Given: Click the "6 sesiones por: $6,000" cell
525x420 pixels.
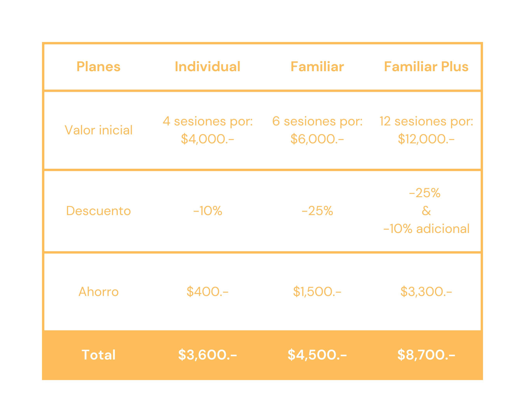Looking at the screenshot, I should [x=317, y=130].
